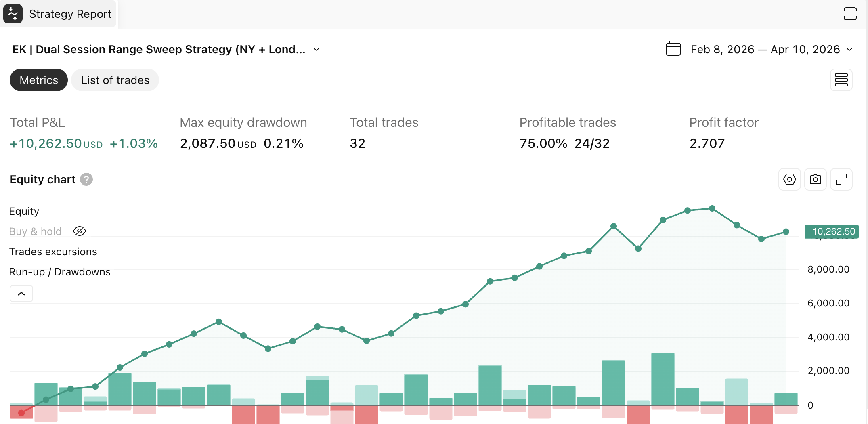
Task: Take a snapshot with the camera icon
Action: coord(815,179)
